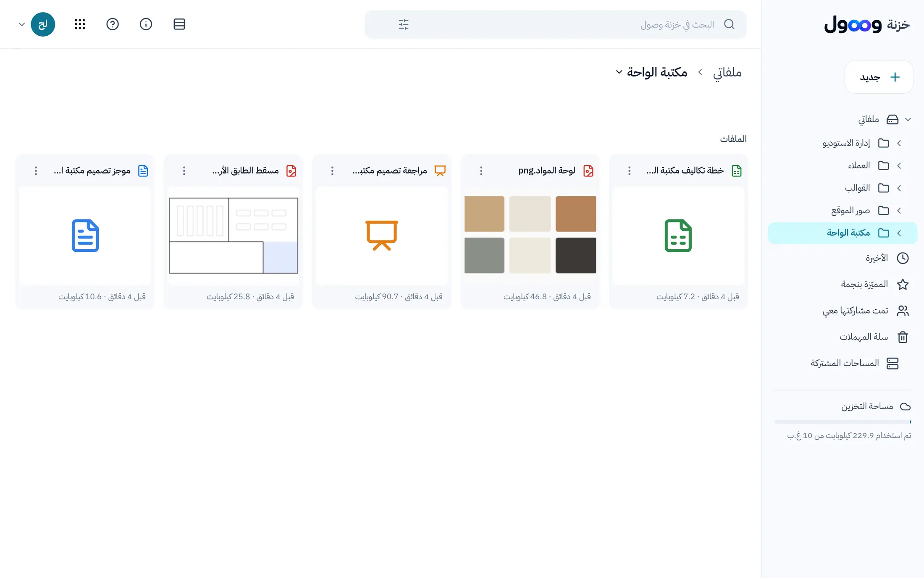The height and width of the screenshot is (578, 924).
Task: Open more options for مراجعة تصميم file
Action: 332,171
